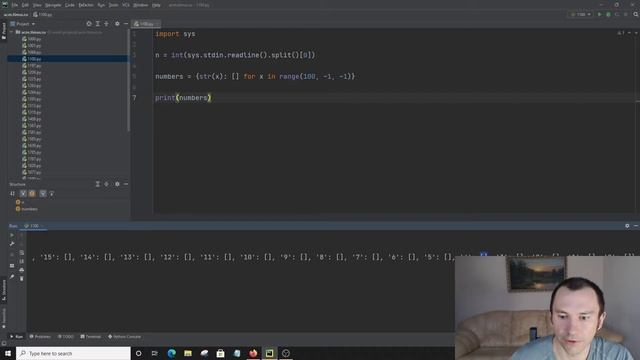Click the stop icon in top toolbar
The image size is (640, 360).
point(625,14)
